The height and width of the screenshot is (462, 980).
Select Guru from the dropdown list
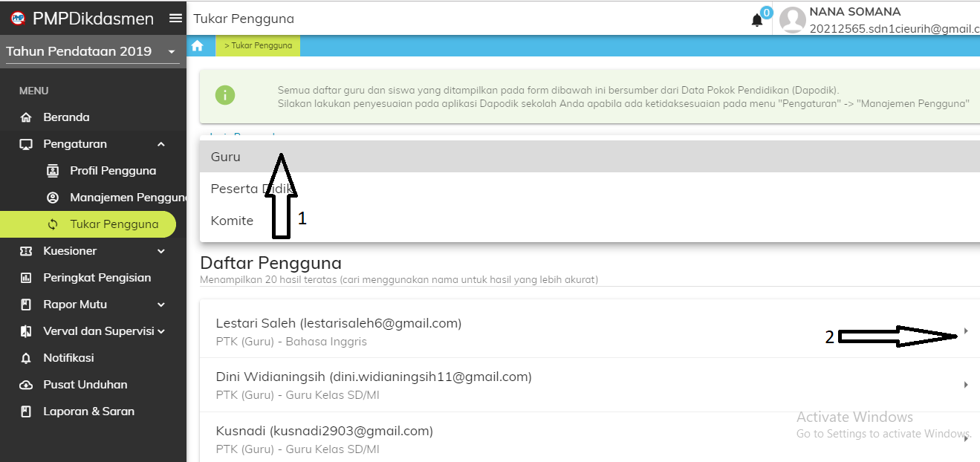(590, 157)
